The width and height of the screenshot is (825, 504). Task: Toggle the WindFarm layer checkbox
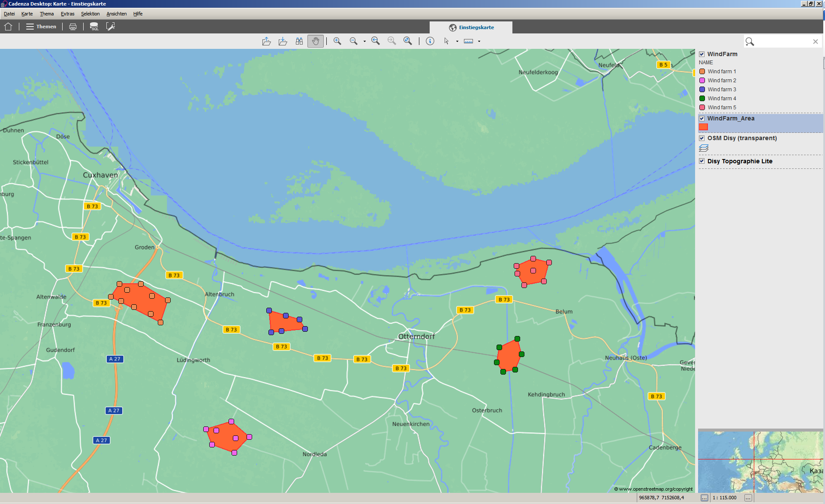click(702, 54)
